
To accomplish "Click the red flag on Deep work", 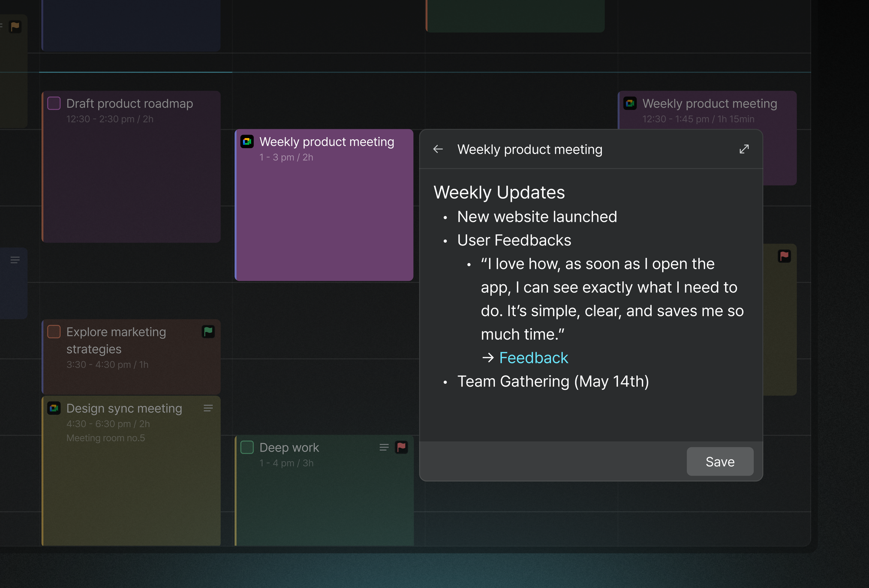I will click(401, 447).
